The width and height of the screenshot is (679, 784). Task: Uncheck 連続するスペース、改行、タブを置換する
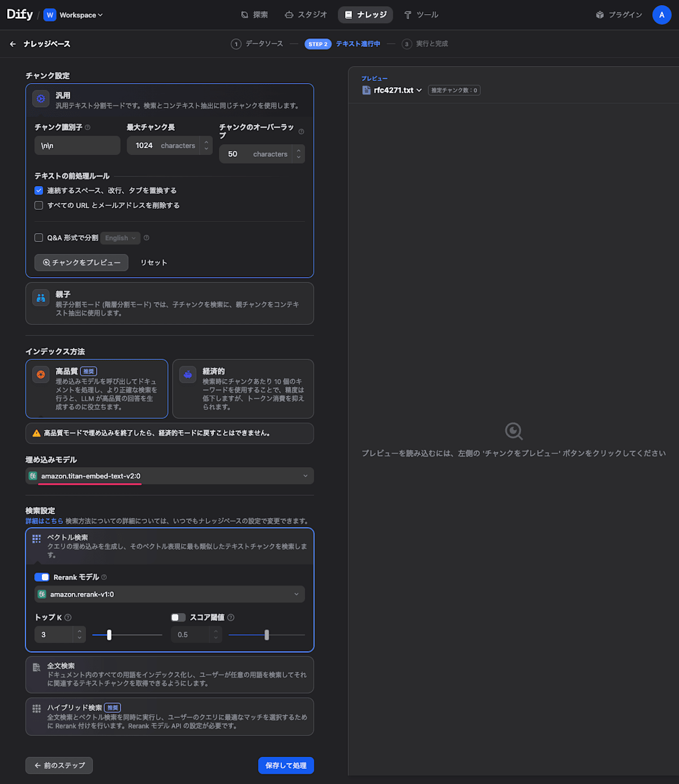(x=38, y=191)
